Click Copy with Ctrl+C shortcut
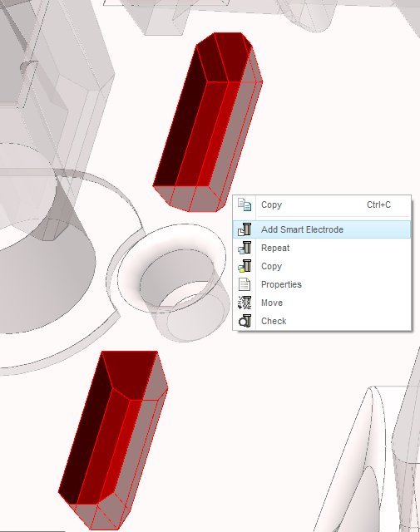This screenshot has height=532, width=420. [x=322, y=204]
